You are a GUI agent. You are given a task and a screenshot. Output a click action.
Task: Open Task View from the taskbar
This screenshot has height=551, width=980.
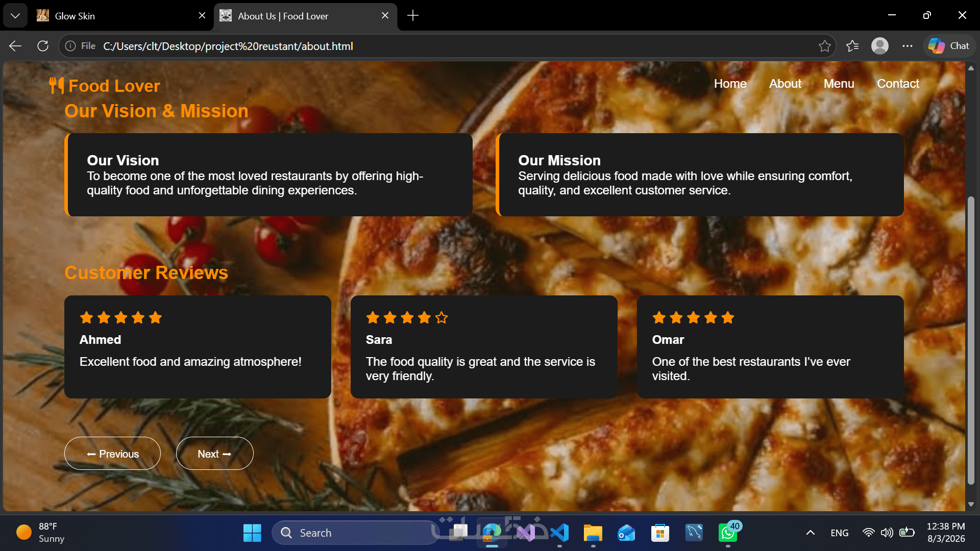pyautogui.click(x=458, y=533)
